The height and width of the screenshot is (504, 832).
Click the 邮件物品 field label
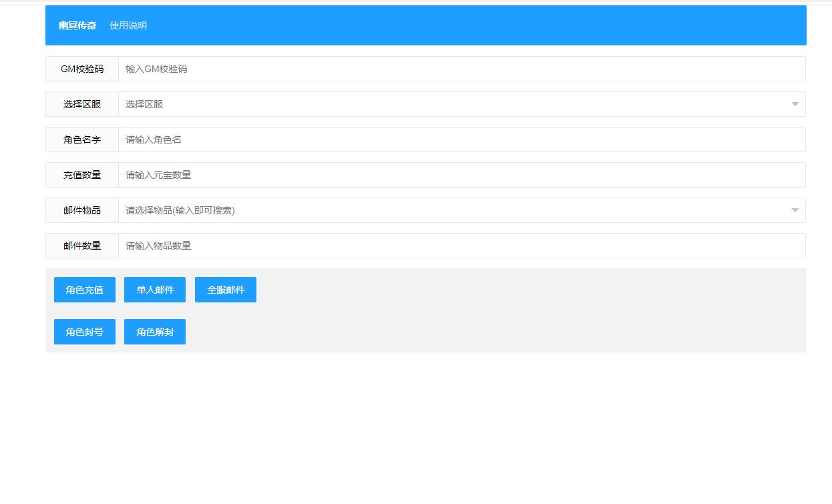coord(82,210)
